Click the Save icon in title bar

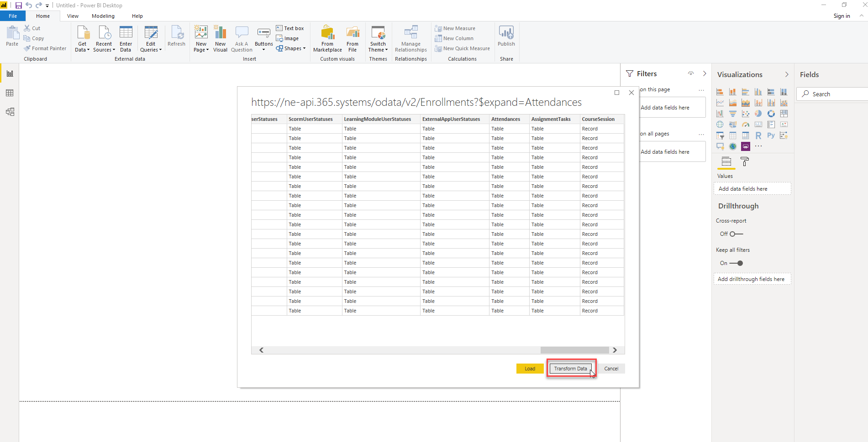coord(19,5)
